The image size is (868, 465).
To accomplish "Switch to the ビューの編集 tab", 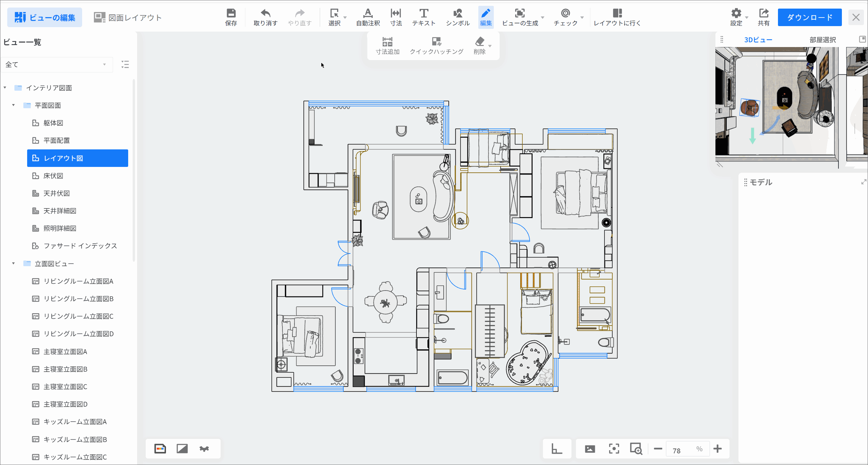I will pos(45,17).
